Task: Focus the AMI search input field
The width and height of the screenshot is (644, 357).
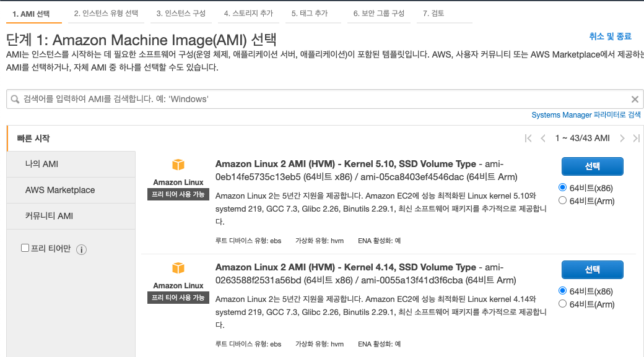Action: click(x=324, y=99)
